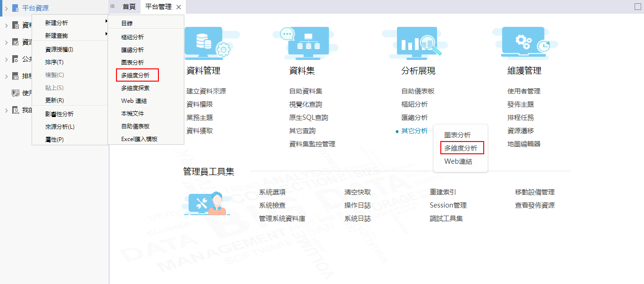Open the 新建分析 submenu
644x284 pixels.
57,23
